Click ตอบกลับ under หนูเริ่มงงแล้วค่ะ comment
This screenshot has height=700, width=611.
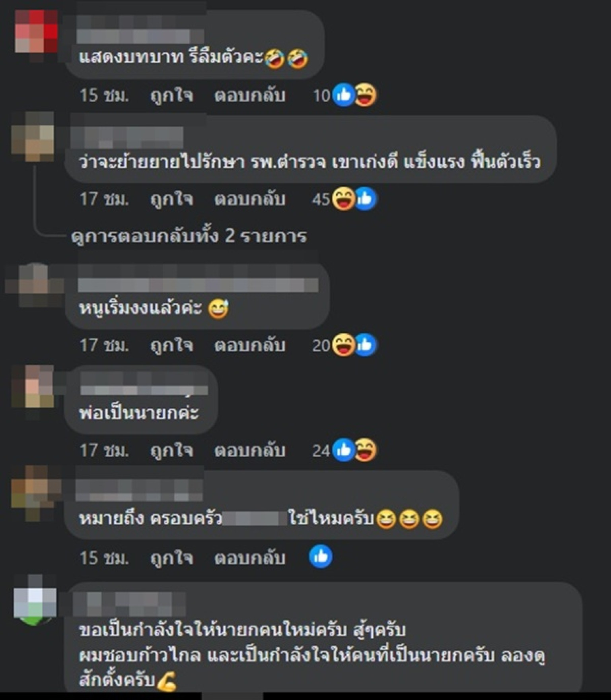tap(250, 345)
